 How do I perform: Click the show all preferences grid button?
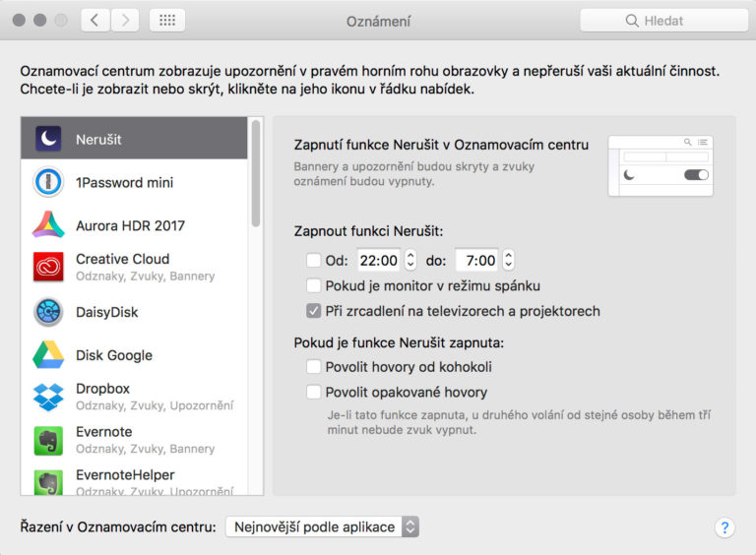(167, 20)
